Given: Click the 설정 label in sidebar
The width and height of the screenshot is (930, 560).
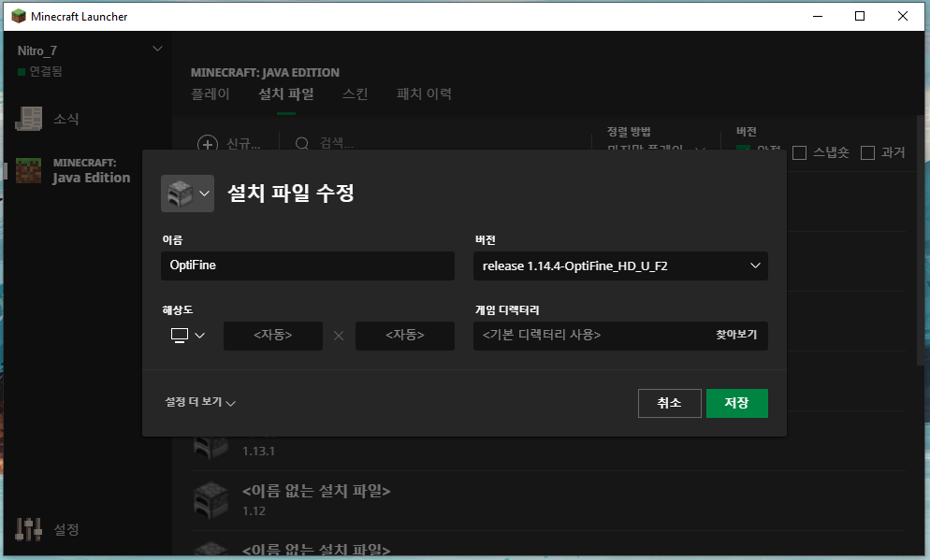Looking at the screenshot, I should pos(65,529).
